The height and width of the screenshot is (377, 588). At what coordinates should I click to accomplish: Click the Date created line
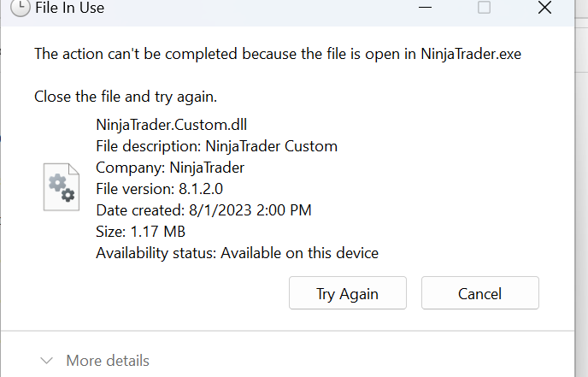click(x=203, y=210)
